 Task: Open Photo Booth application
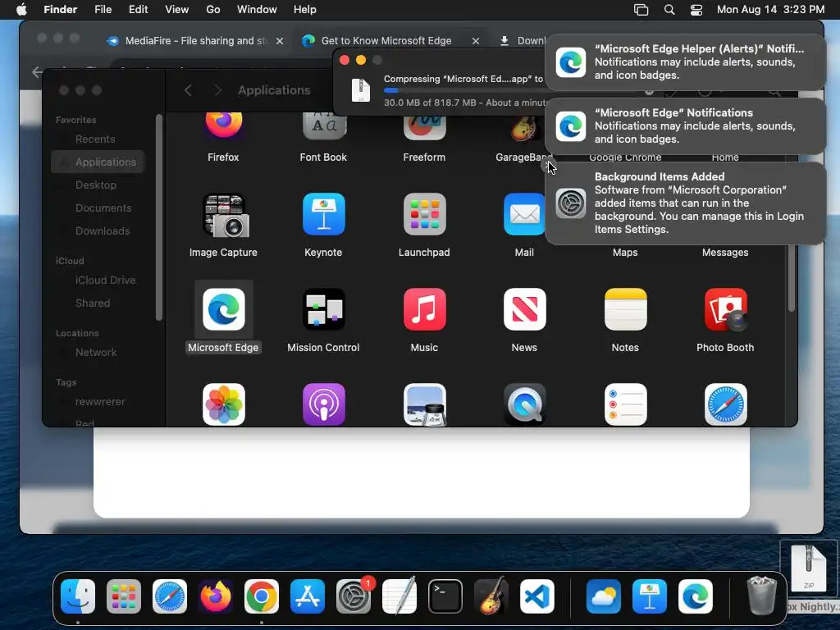pos(725,309)
